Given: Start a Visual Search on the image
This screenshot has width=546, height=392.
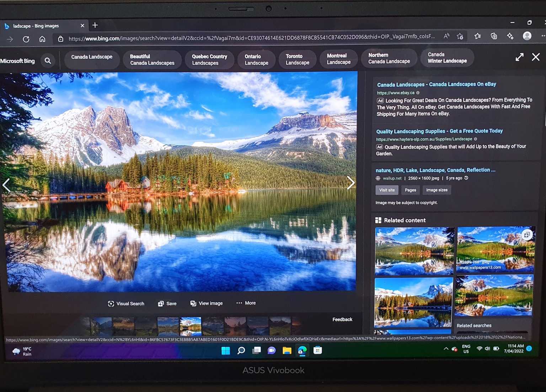Looking at the screenshot, I should [x=125, y=304].
